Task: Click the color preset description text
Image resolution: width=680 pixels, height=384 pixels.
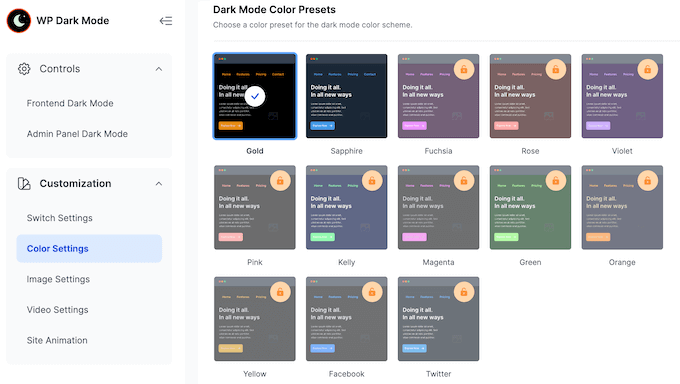Action: [x=313, y=25]
